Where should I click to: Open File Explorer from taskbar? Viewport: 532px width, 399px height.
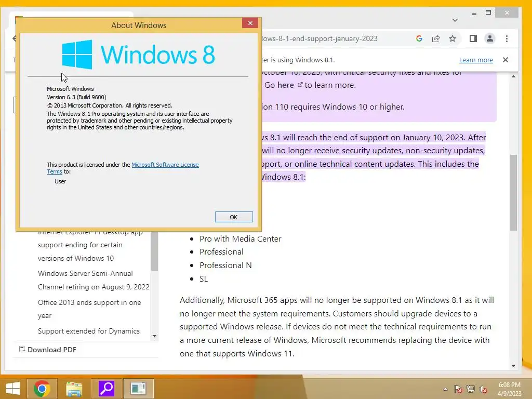(74, 389)
